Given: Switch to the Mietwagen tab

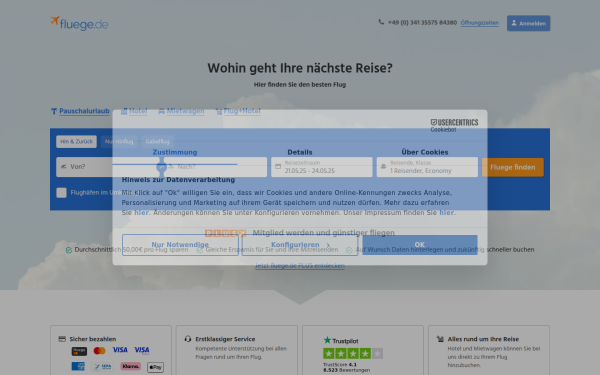Looking at the screenshot, I should click(x=181, y=111).
